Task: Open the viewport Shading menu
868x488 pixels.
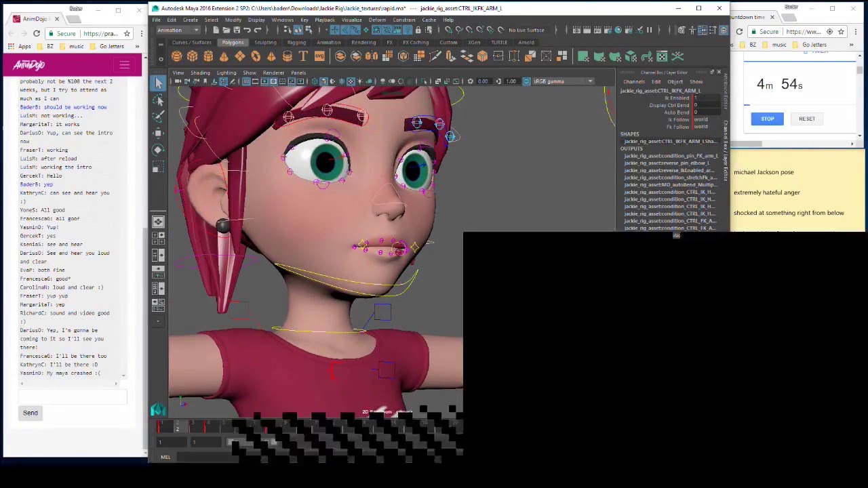Action: (200, 73)
